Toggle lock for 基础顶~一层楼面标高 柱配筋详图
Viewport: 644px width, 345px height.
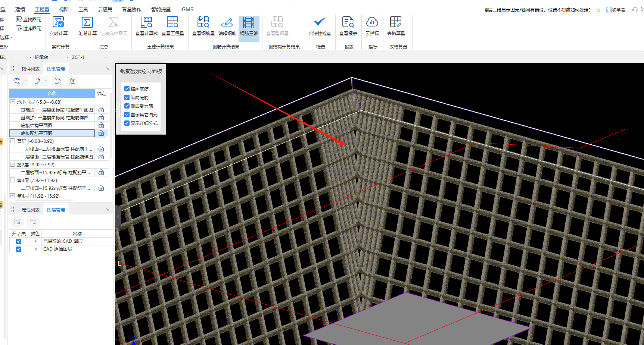[101, 117]
